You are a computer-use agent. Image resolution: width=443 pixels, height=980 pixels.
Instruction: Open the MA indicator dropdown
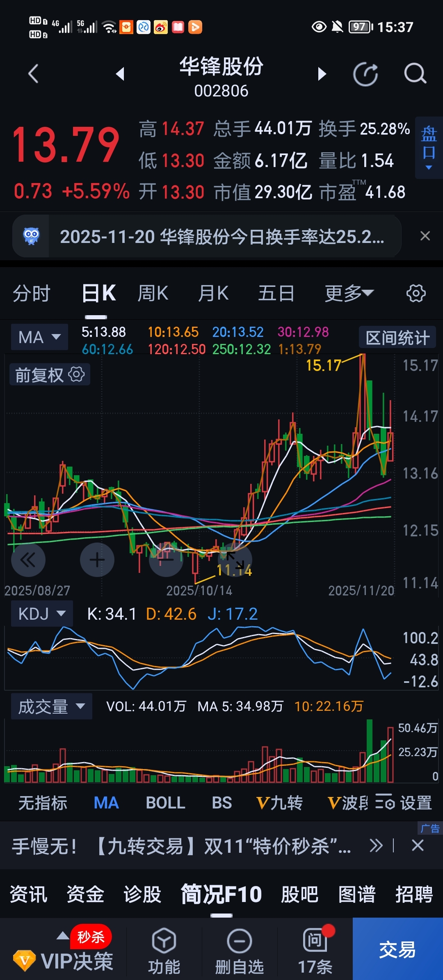click(x=39, y=337)
